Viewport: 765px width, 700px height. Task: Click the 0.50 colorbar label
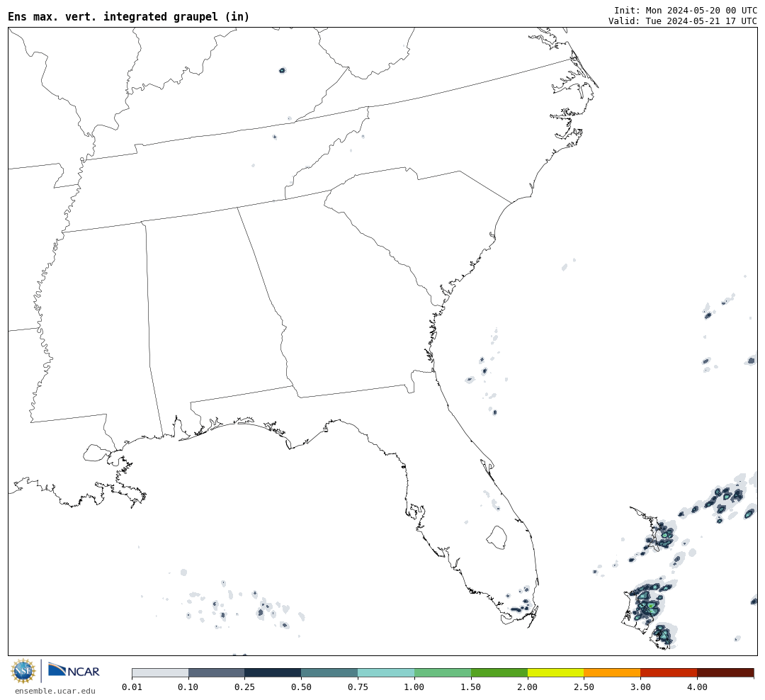(x=301, y=687)
